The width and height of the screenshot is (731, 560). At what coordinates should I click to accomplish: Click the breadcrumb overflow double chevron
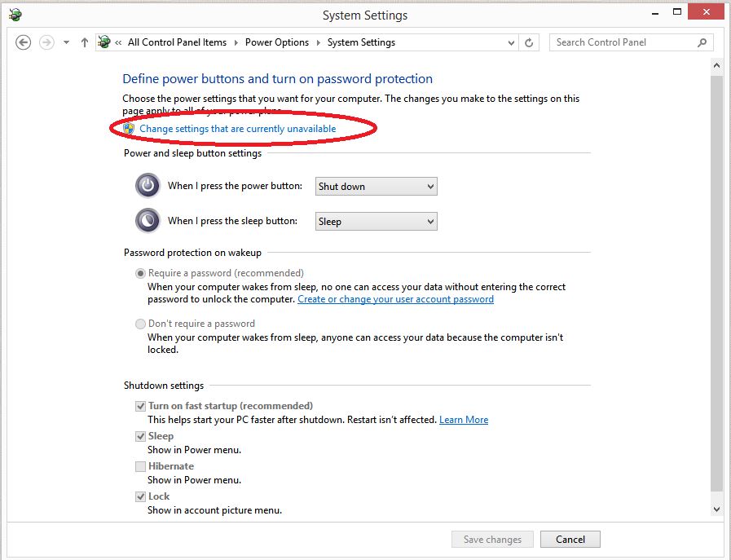[118, 42]
